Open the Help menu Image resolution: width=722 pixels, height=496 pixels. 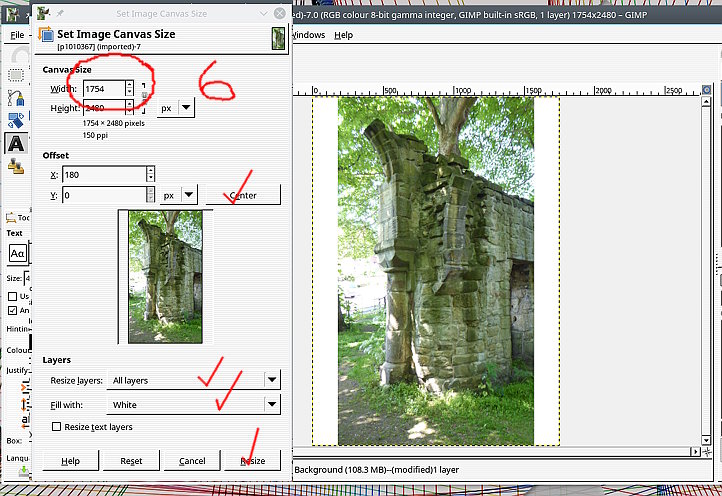(343, 34)
